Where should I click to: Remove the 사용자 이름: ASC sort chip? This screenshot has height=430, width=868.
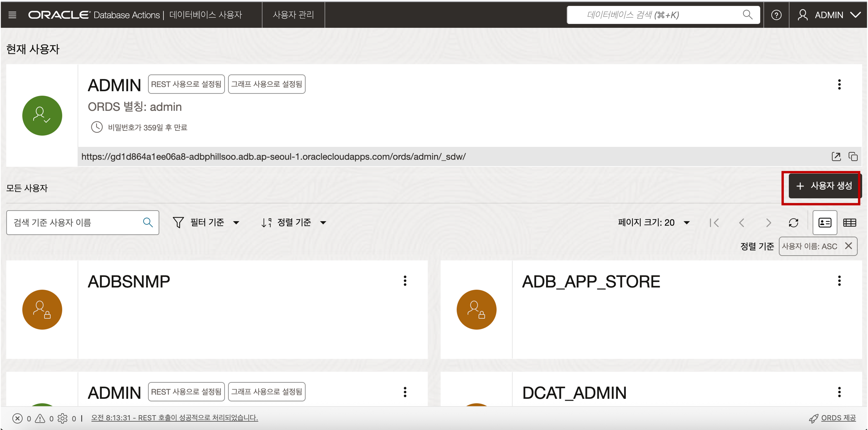coord(848,246)
